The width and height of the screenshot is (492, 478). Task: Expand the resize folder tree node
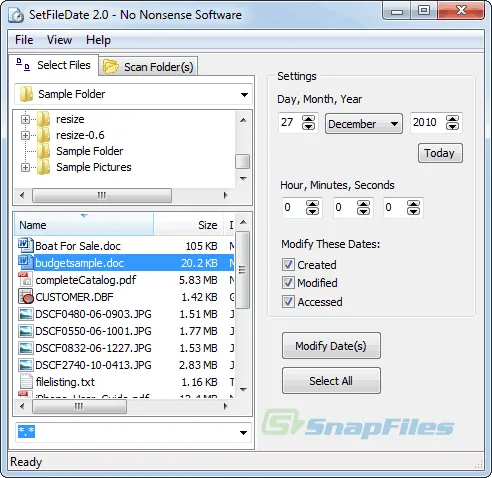click(x=25, y=119)
